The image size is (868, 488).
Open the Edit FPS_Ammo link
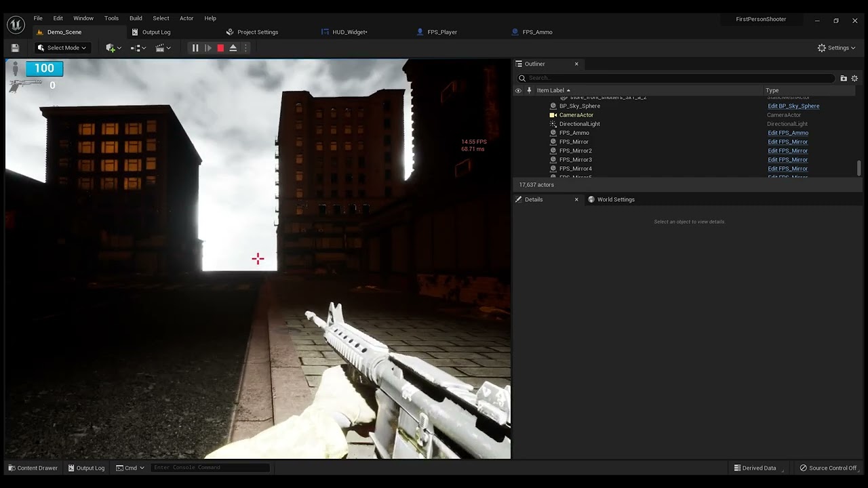point(788,133)
